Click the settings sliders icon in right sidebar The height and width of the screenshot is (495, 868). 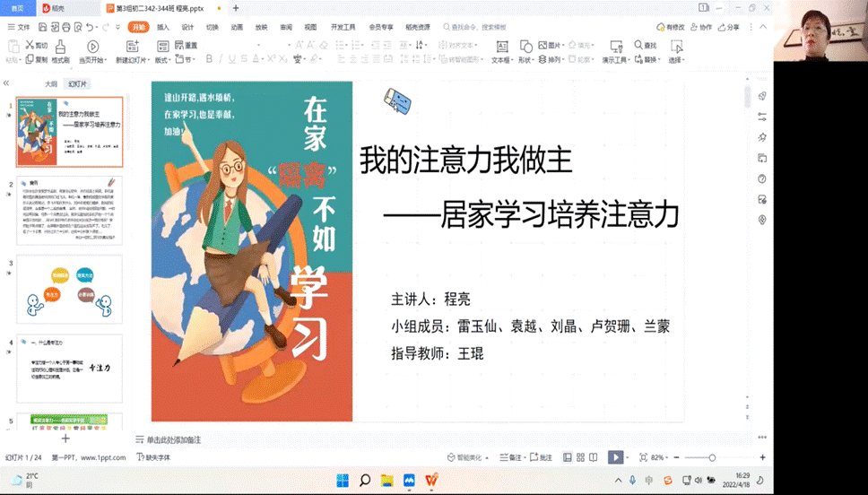point(762,117)
